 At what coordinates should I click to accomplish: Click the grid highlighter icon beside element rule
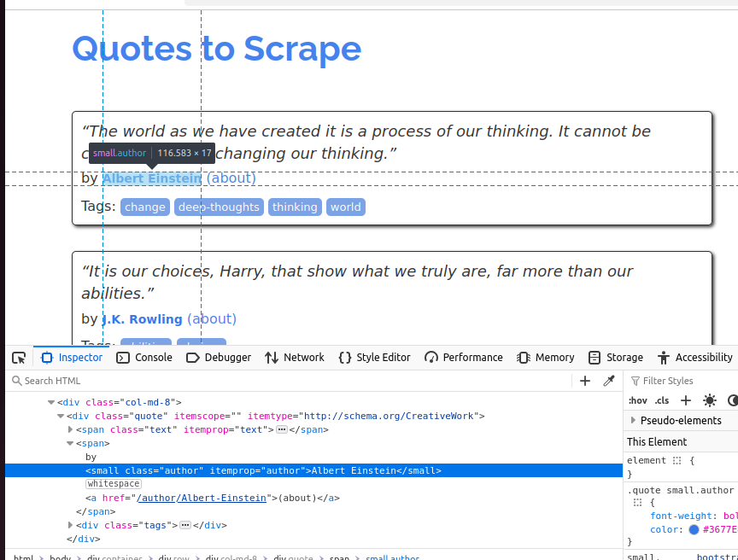point(677,459)
